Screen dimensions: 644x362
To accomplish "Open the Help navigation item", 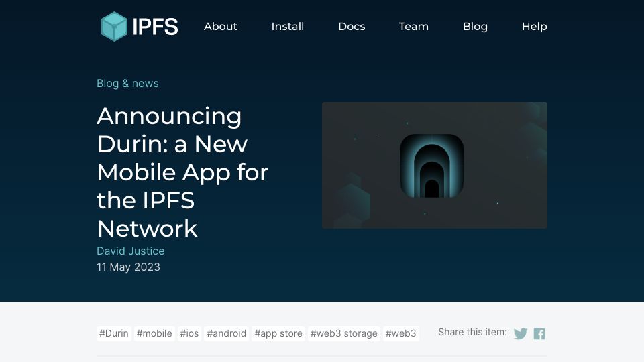I will coord(535,27).
